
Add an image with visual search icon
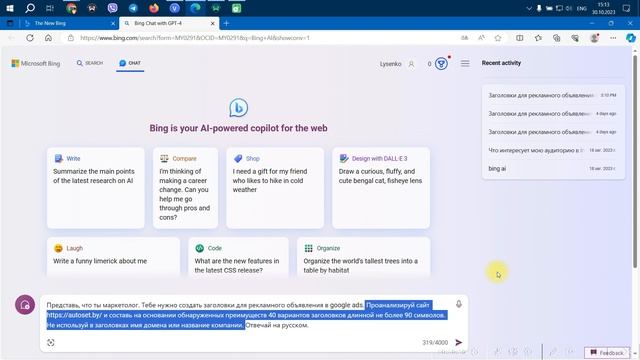51,342
